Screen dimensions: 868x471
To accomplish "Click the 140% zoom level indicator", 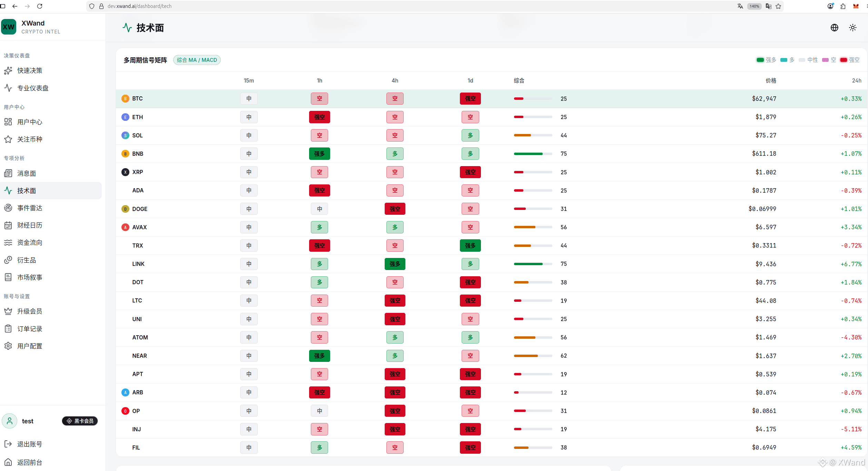I will pyautogui.click(x=754, y=6).
